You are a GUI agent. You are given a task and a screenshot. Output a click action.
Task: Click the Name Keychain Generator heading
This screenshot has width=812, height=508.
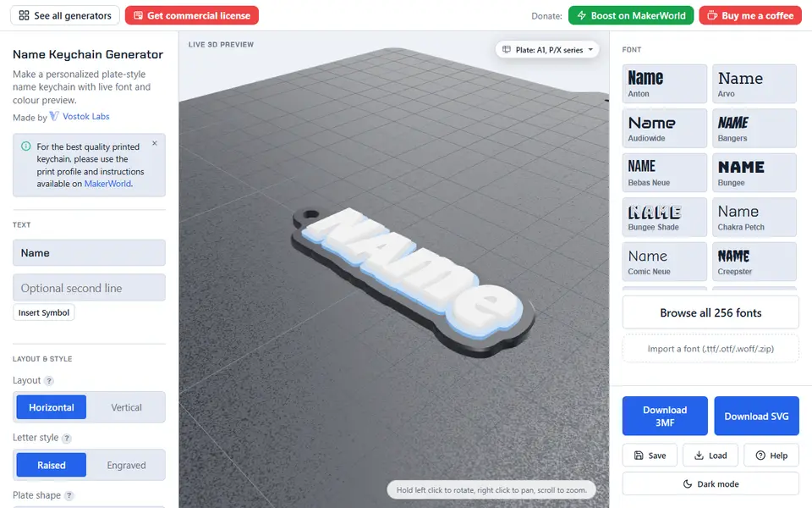coord(88,54)
